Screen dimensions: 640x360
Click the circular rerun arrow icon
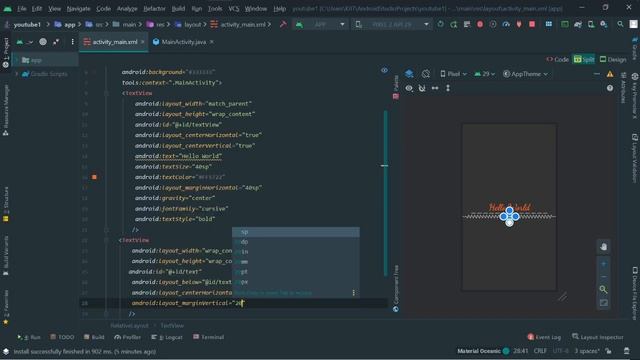[x=440, y=24]
